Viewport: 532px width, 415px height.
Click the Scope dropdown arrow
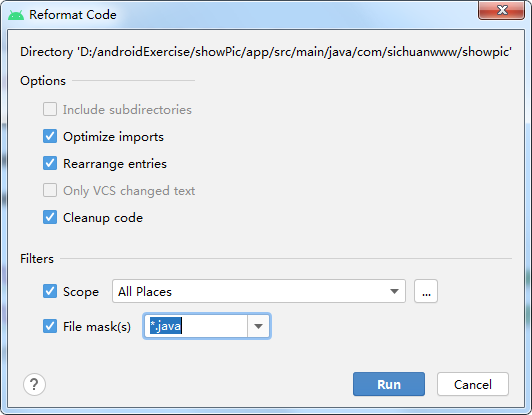point(394,291)
